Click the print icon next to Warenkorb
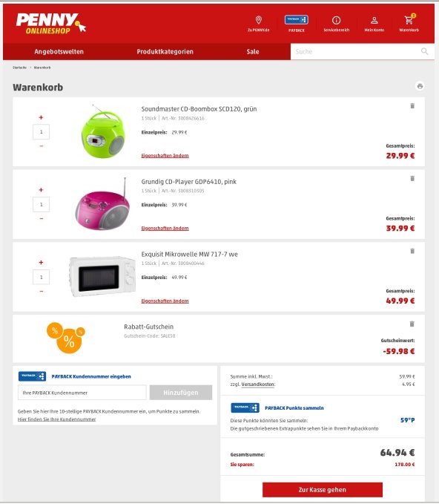This screenshot has height=504, width=439. [420, 86]
